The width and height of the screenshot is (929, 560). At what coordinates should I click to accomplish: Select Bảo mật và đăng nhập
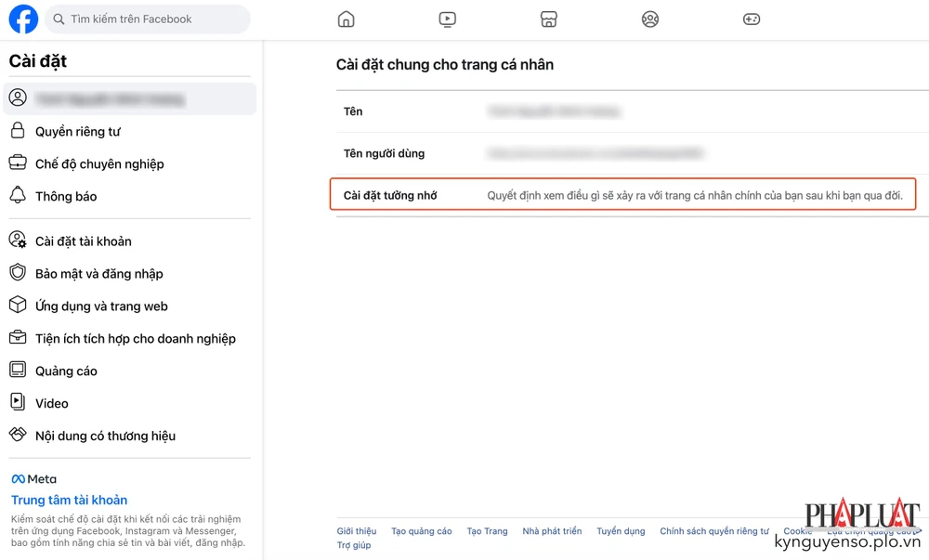102,273
